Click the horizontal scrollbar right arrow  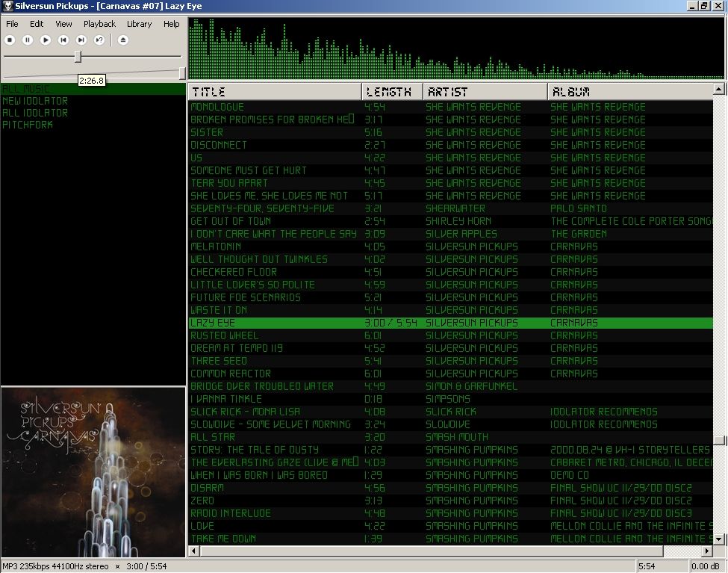706,551
